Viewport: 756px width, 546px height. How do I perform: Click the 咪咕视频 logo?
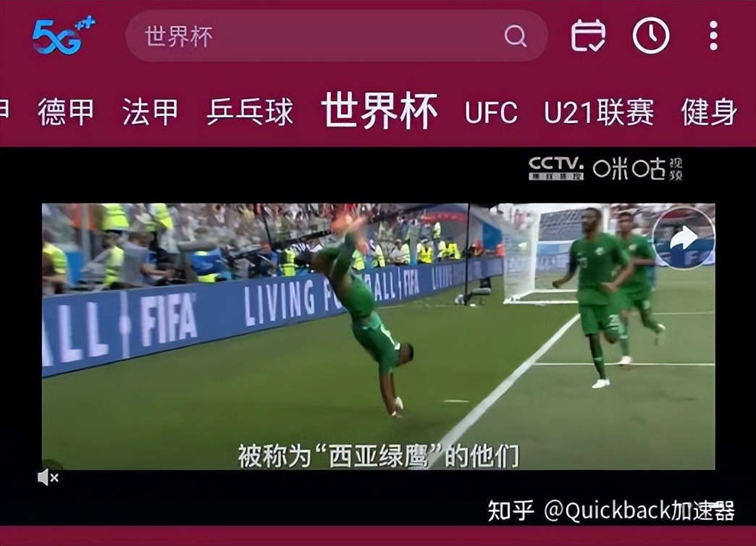638,169
